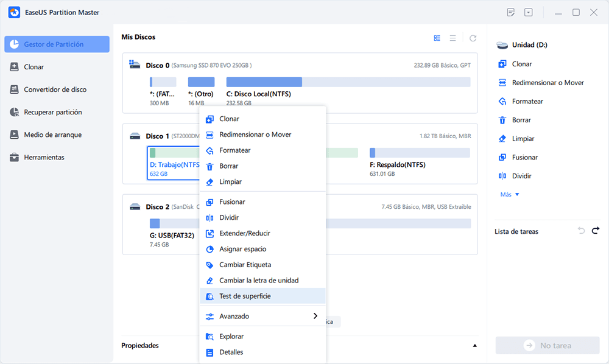Click the Unidad (D:) heading
Viewport: 609px width, 364px height.
tap(529, 45)
